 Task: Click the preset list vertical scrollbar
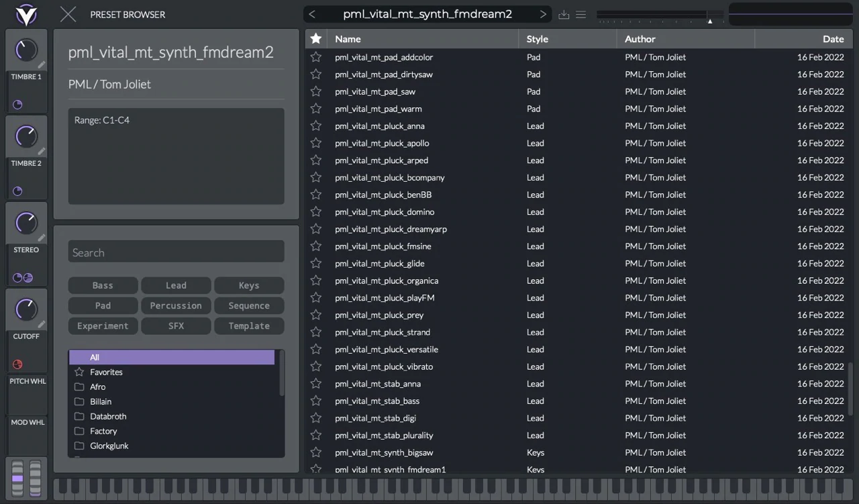[x=851, y=389]
